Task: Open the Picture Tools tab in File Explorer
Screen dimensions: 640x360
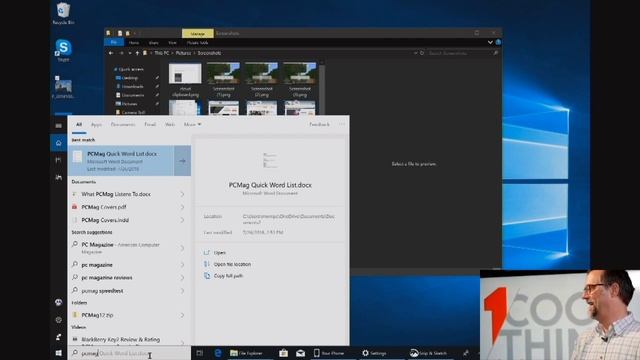Action: pos(198,42)
